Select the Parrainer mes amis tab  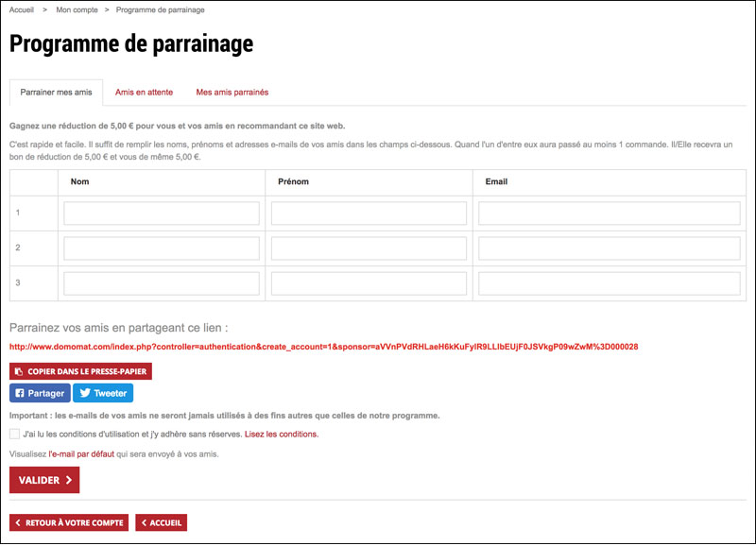(x=56, y=92)
